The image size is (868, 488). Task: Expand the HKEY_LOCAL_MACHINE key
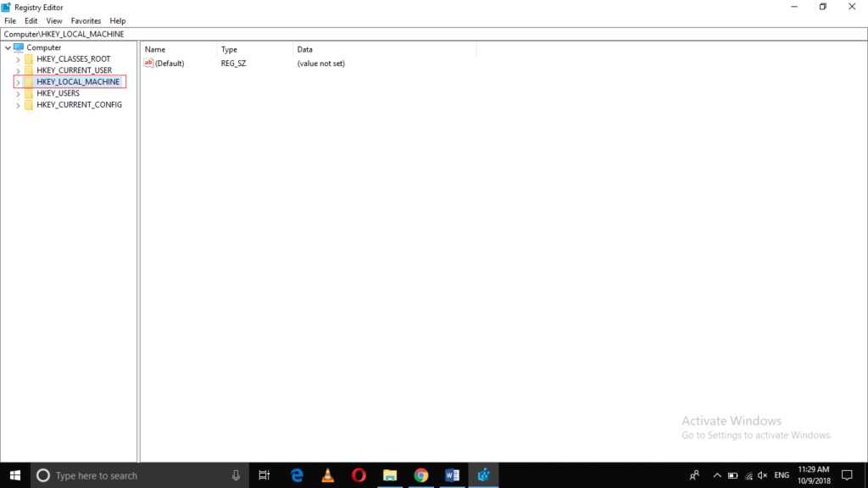(x=19, y=81)
